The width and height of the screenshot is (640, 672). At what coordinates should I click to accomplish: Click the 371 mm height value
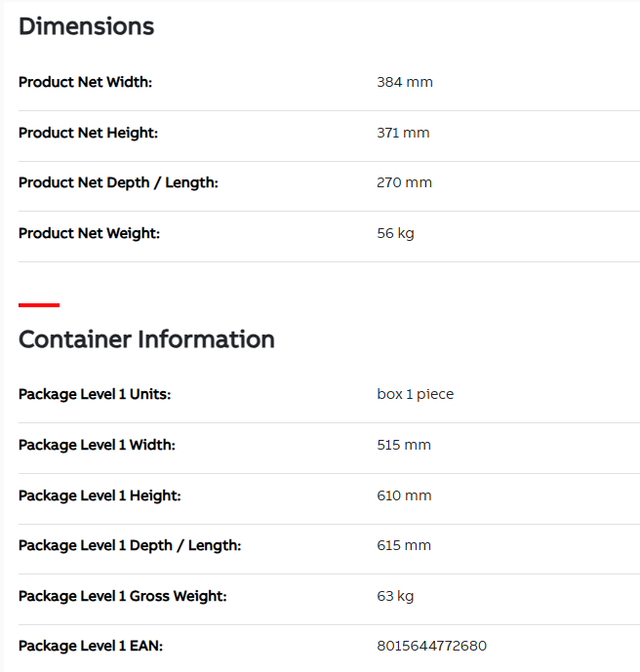click(x=403, y=133)
